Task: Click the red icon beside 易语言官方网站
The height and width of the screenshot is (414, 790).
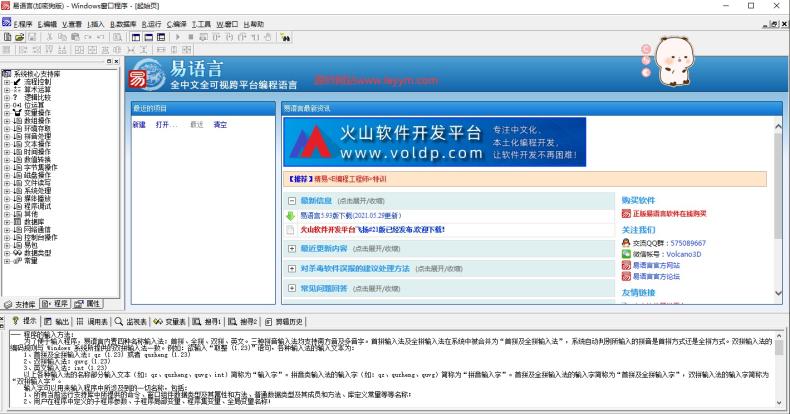Action: [x=626, y=265]
